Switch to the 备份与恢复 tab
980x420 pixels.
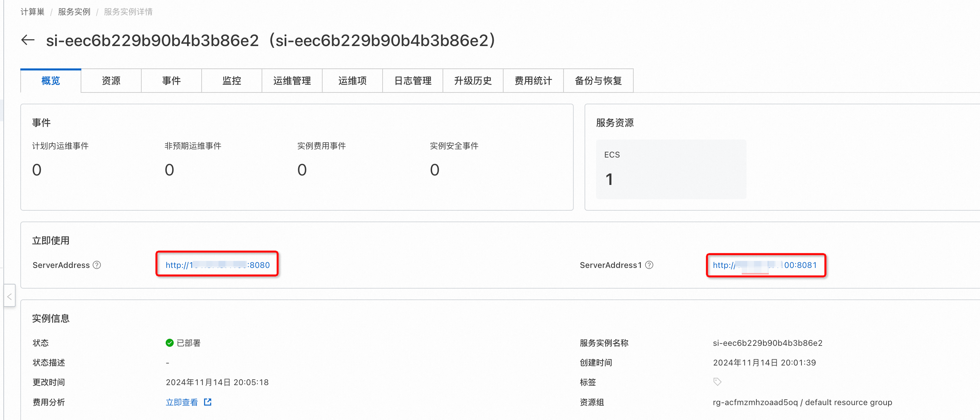pos(598,81)
